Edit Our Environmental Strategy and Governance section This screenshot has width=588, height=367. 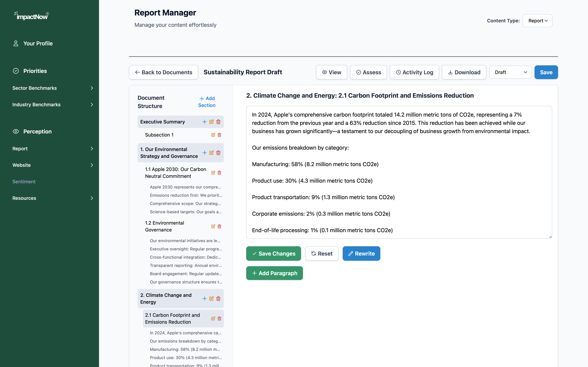coord(212,153)
